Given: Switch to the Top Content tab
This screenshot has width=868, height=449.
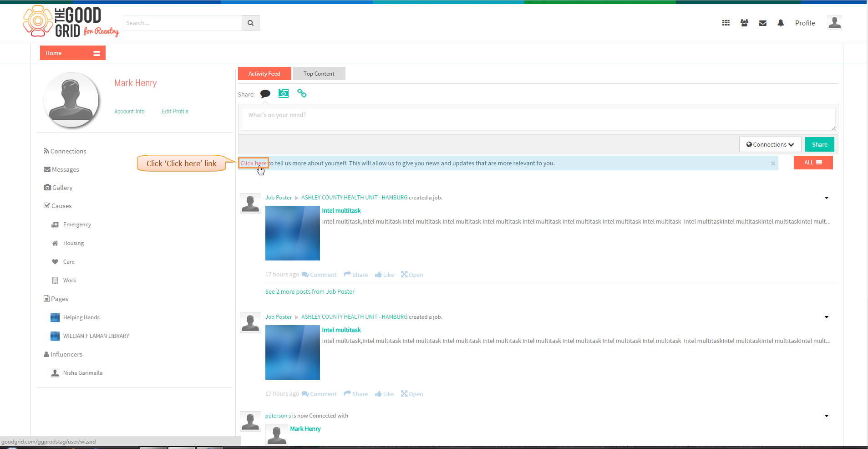Looking at the screenshot, I should [319, 74].
